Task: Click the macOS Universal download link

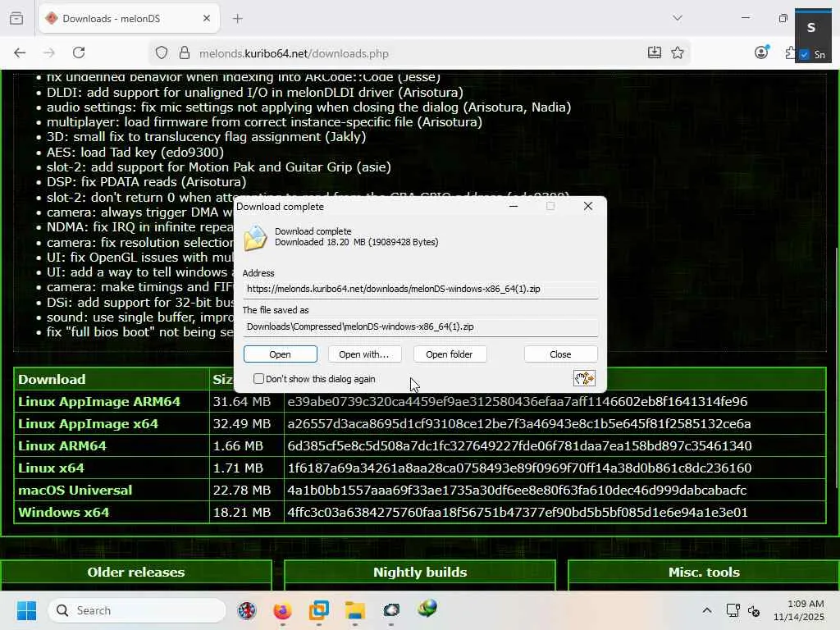Action: pyautogui.click(x=75, y=491)
